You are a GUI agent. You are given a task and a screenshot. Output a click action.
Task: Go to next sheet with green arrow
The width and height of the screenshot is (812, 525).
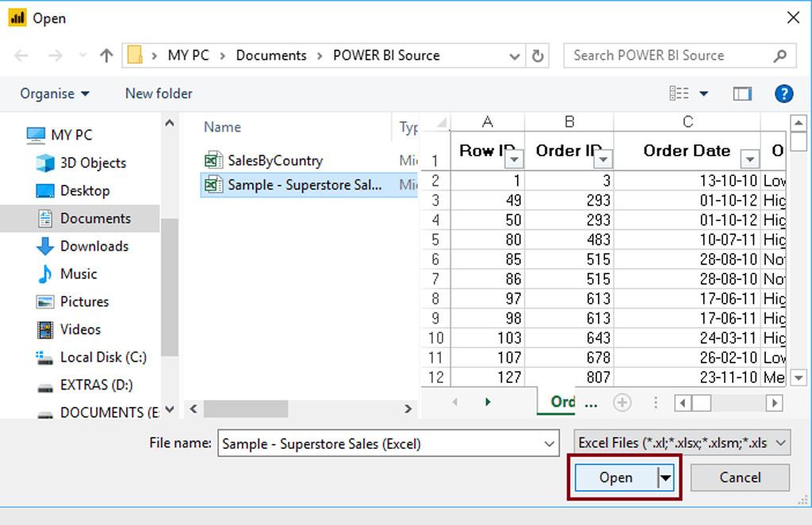[x=488, y=402]
